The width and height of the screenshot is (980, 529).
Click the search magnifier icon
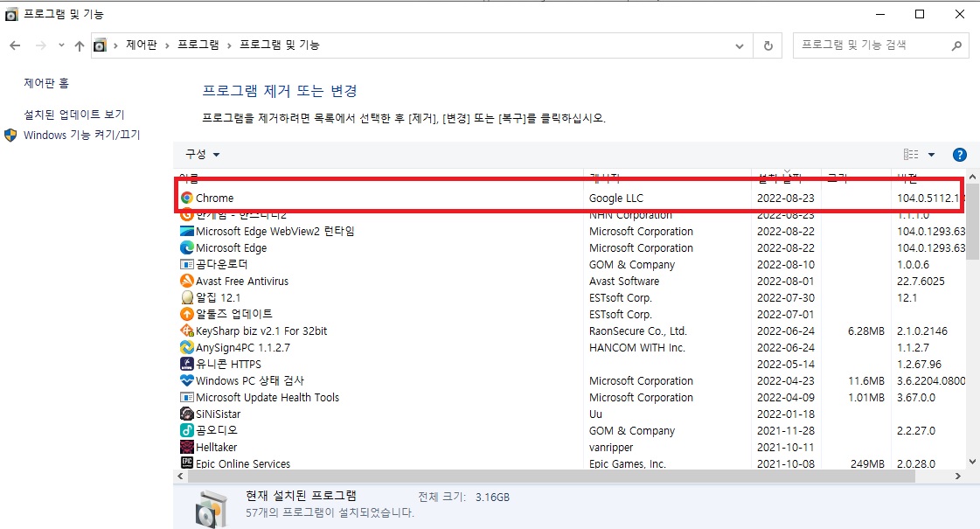pyautogui.click(x=956, y=45)
